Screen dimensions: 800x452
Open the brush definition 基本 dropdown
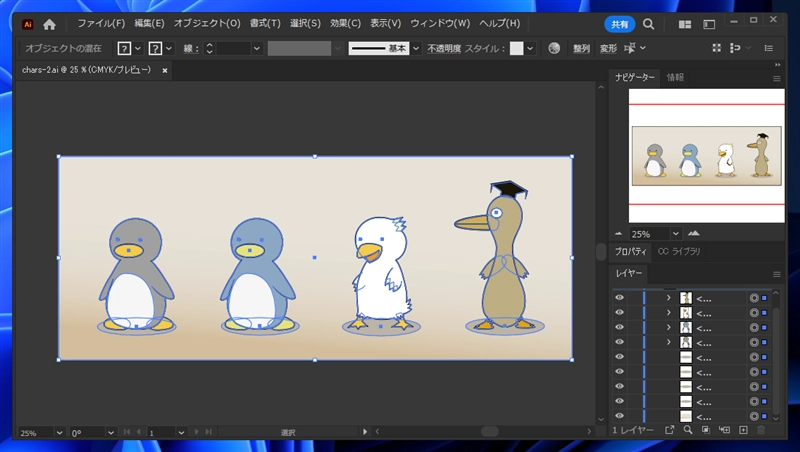coord(416,48)
